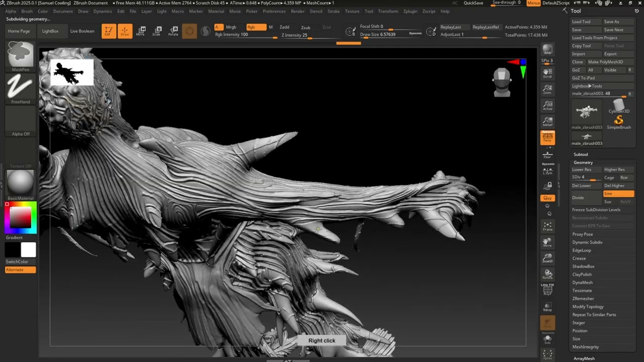Toggle XYZ rotation mode
The width and height of the screenshot is (644, 362).
(547, 198)
